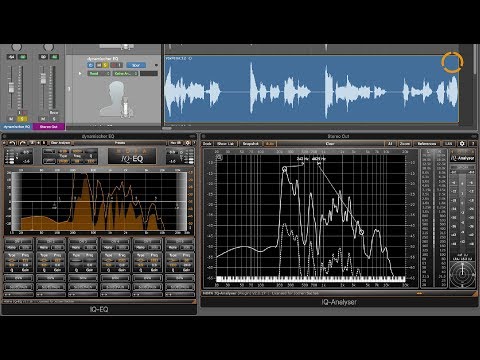Expand the track disclosure triangle beside Read

tap(80, 73)
